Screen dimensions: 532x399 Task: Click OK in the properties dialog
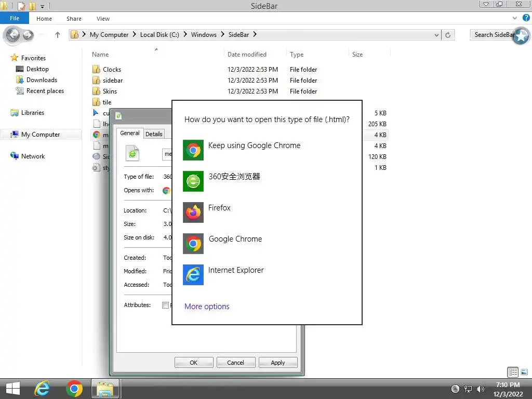[194, 362]
